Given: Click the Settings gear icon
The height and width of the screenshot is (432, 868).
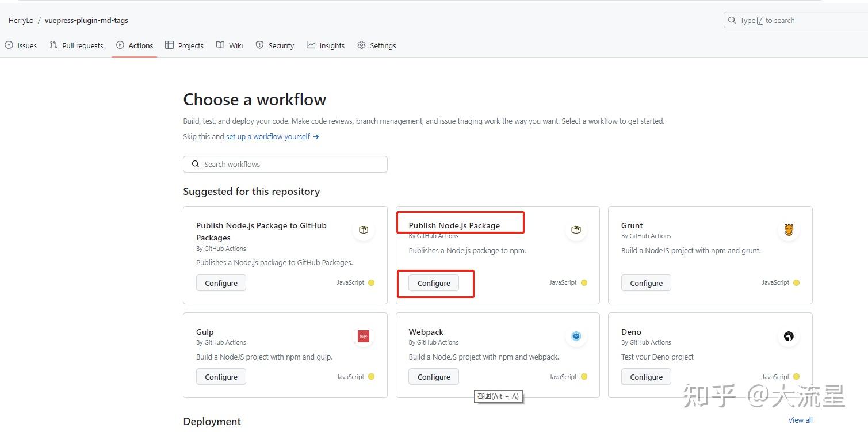Looking at the screenshot, I should [x=361, y=45].
